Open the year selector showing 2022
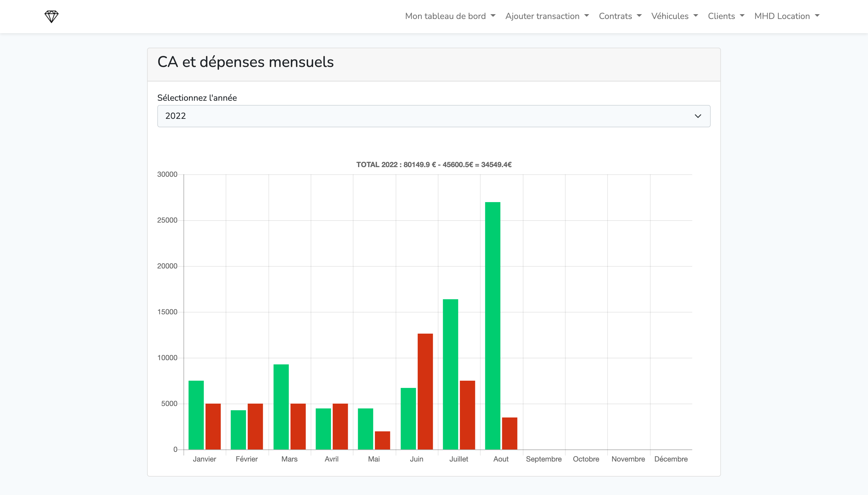The width and height of the screenshot is (868, 495). (x=434, y=116)
